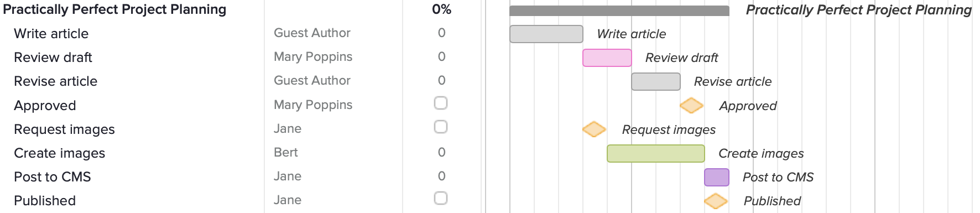Screen dimensions: 980x213
Task: Click the pink Review draft bar
Action: [x=607, y=58]
